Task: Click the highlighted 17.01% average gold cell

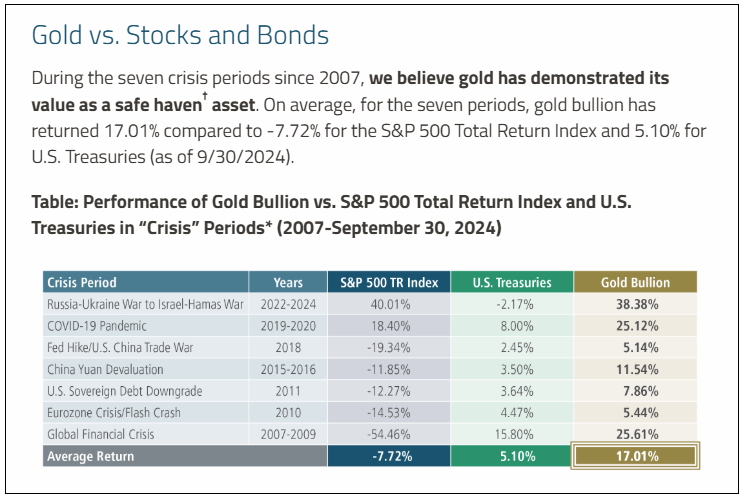Action: click(635, 455)
